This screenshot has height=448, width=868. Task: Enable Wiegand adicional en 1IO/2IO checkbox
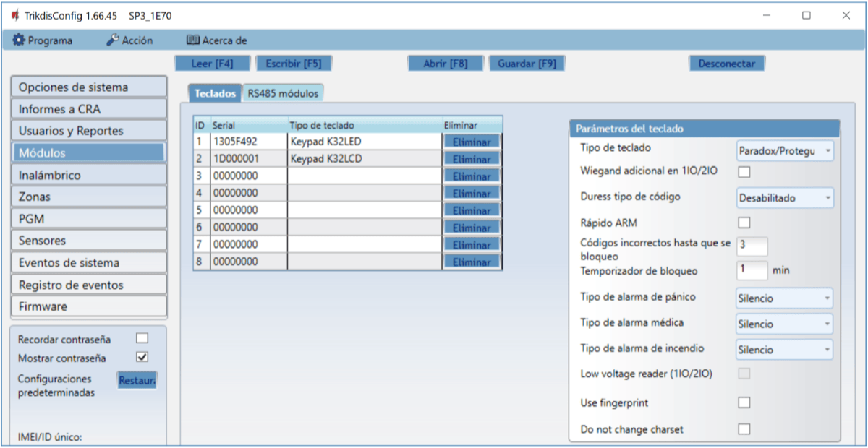point(744,172)
